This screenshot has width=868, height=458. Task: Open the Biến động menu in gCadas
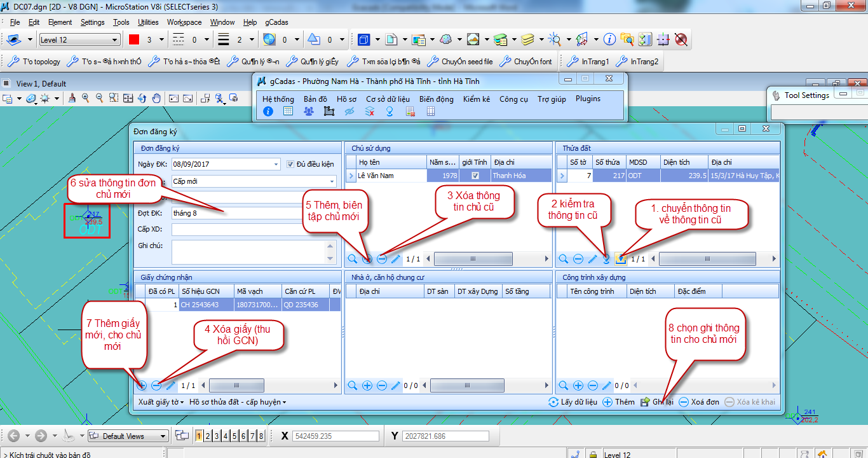tap(436, 99)
